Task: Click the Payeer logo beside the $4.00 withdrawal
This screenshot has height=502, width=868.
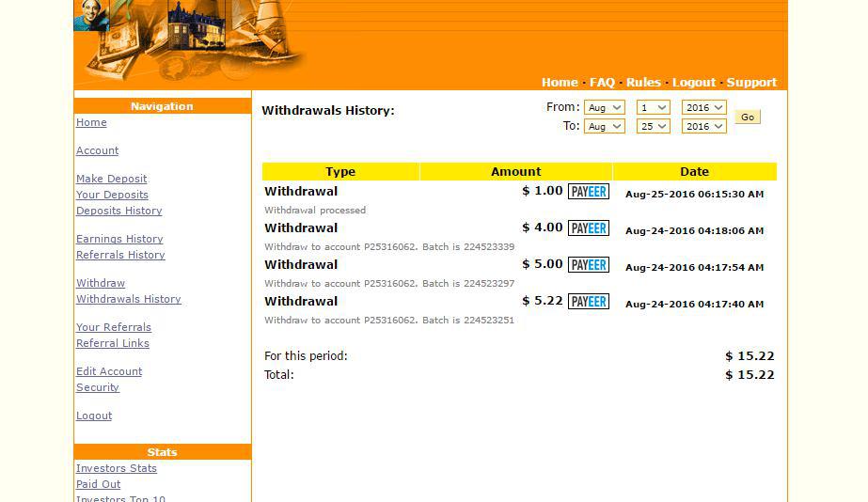Action: (588, 228)
